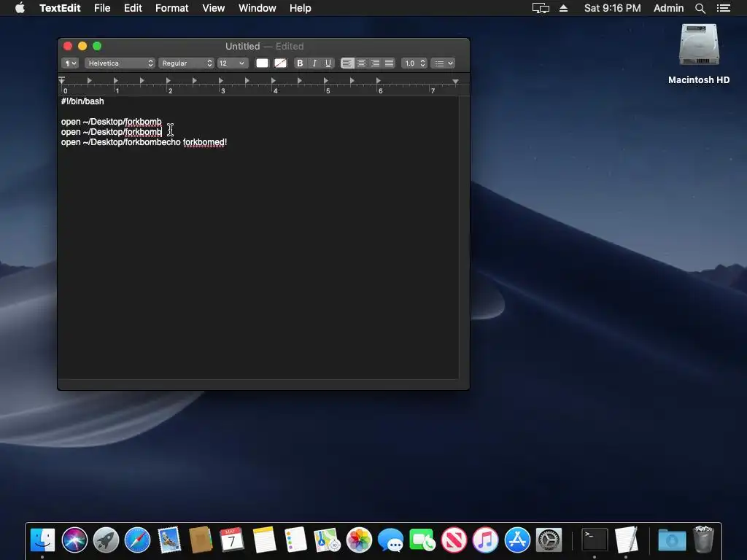Screen dimensions: 747x560
Task: Click the tab stop at ruler mark 3
Action: pos(221,80)
